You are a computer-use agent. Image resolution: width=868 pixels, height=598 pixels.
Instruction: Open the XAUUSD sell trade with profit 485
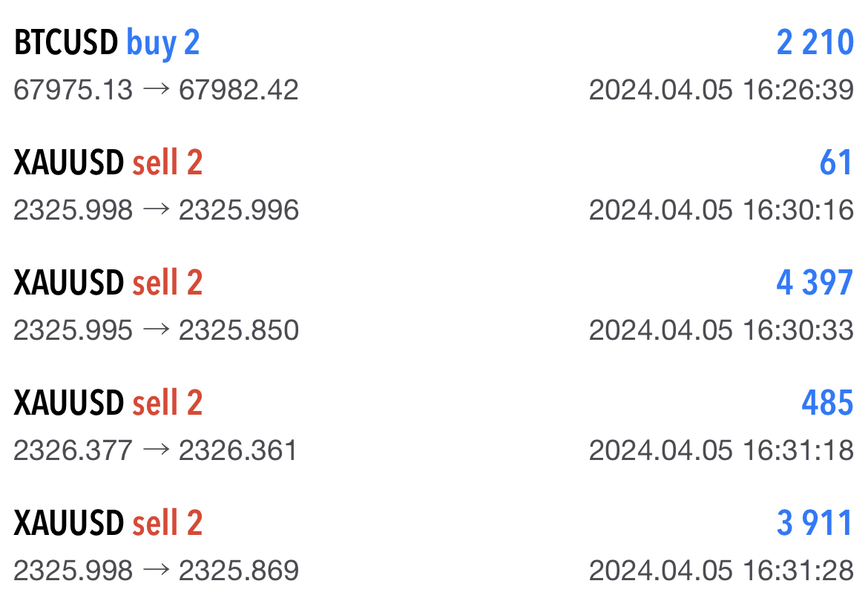coord(108,404)
